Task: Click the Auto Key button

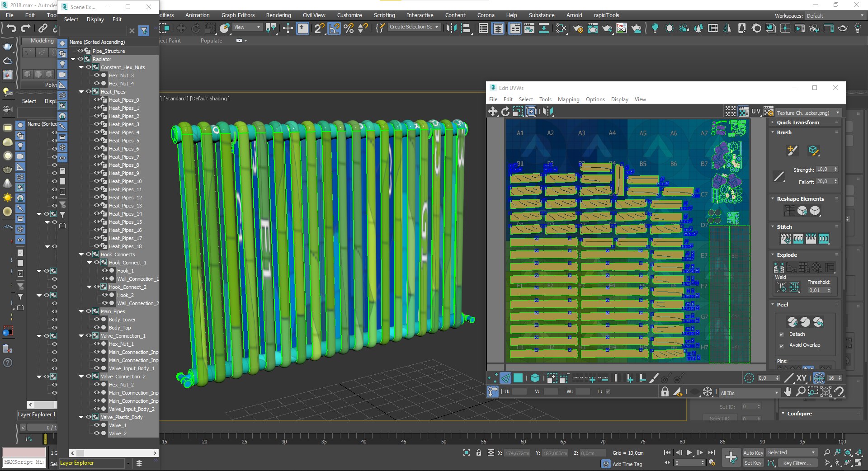Action: [753, 452]
